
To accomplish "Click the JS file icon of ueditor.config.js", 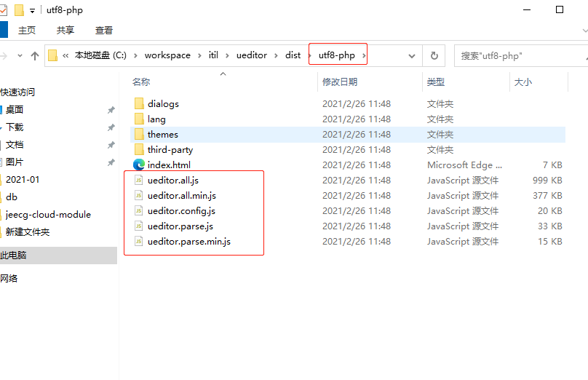I will coord(139,211).
